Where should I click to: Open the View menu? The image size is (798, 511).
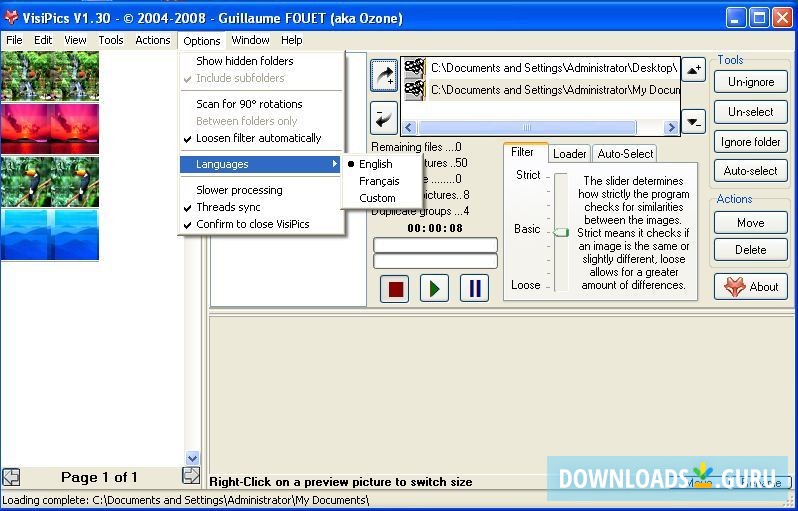click(75, 40)
